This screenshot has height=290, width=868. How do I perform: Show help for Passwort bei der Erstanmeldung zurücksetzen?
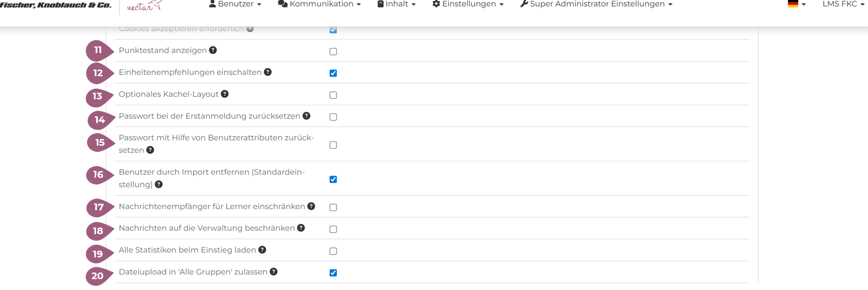(307, 116)
